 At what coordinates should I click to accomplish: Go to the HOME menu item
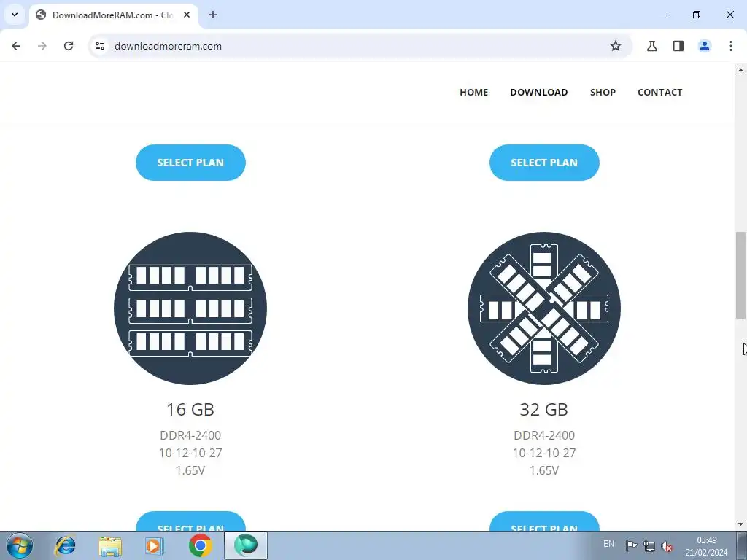tap(473, 93)
